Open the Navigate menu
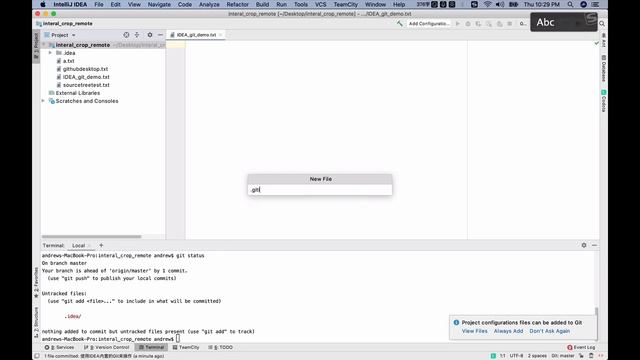The height and width of the screenshot is (360, 640). (159, 4)
